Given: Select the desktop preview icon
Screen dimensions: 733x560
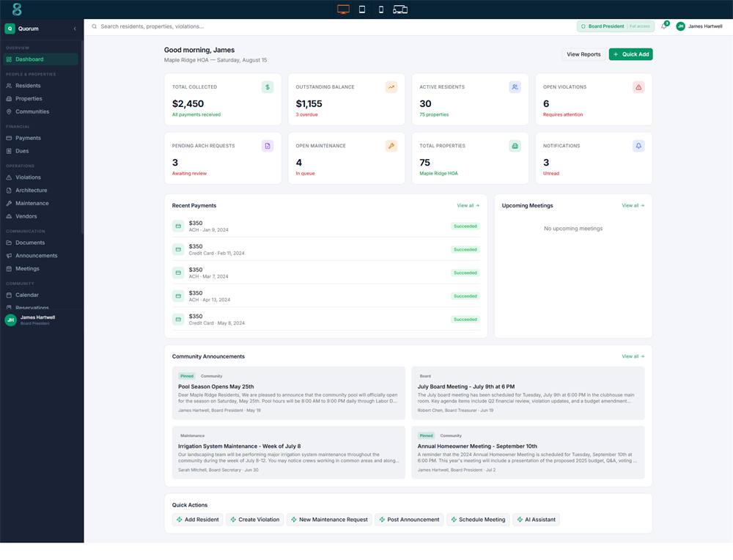Looking at the screenshot, I should pyautogui.click(x=343, y=10).
